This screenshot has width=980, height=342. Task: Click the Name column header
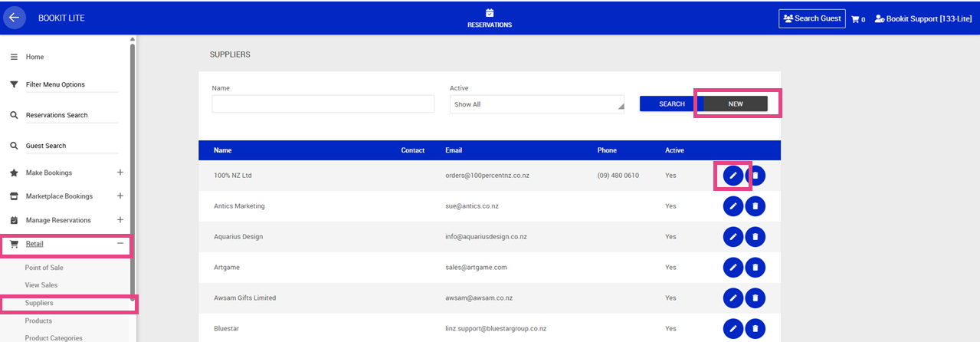coord(222,150)
